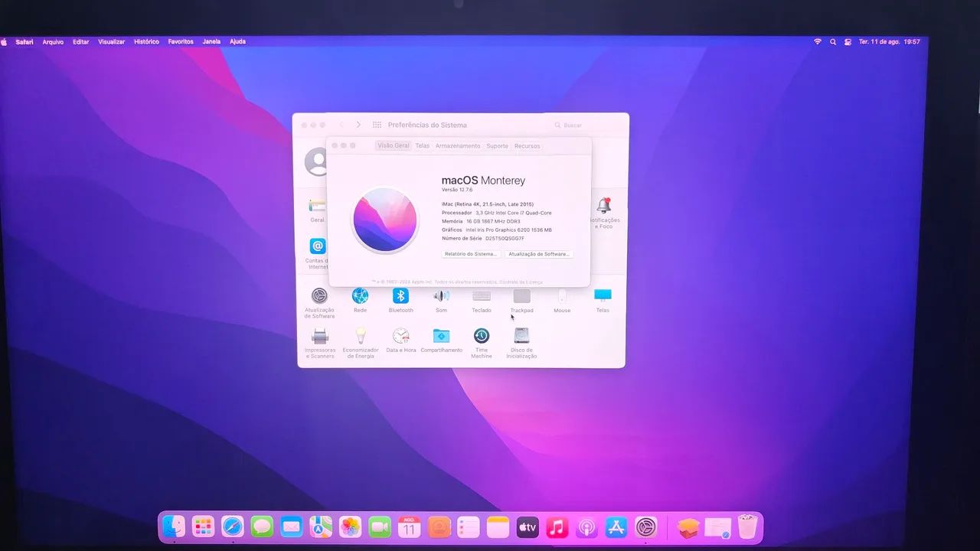
Task: Click System Preferences gear in the Dock
Action: [646, 527]
